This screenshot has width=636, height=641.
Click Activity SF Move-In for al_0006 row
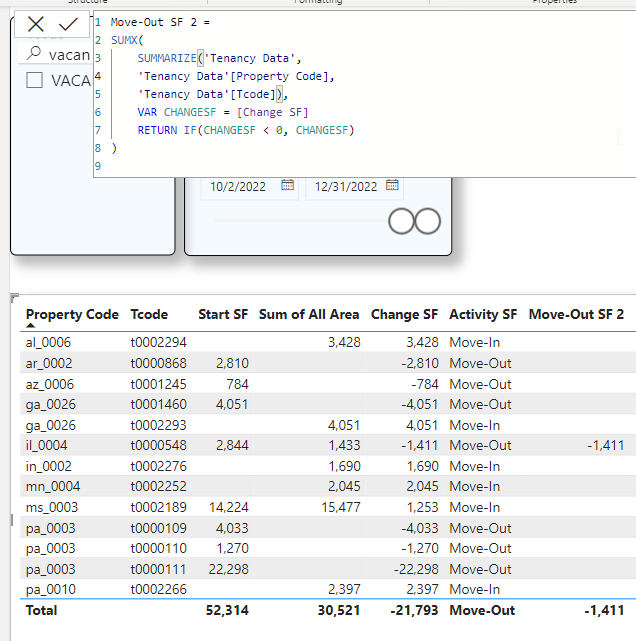tap(475, 342)
